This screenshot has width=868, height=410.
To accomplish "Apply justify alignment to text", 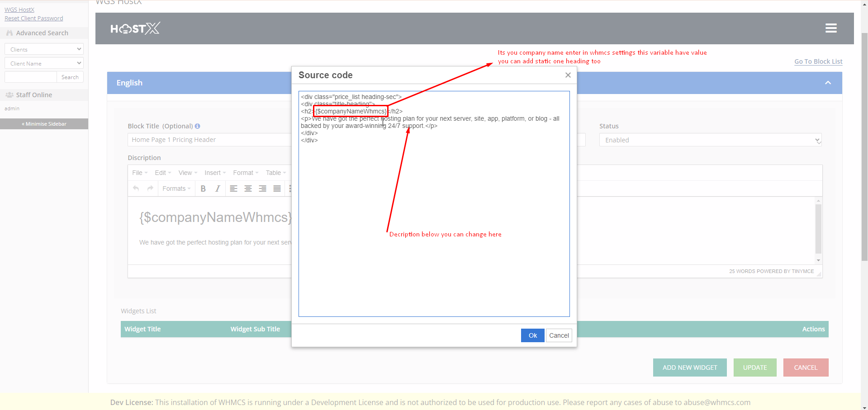I will [x=277, y=189].
